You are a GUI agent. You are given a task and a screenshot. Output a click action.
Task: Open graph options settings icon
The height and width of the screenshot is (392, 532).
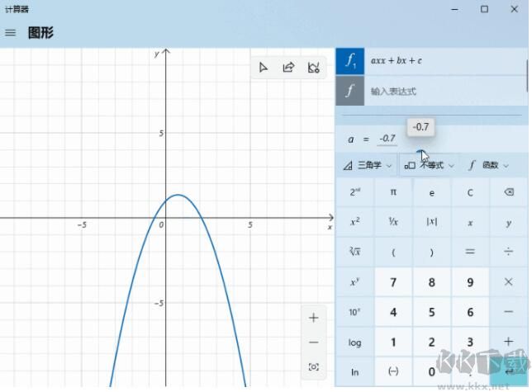click(x=313, y=68)
